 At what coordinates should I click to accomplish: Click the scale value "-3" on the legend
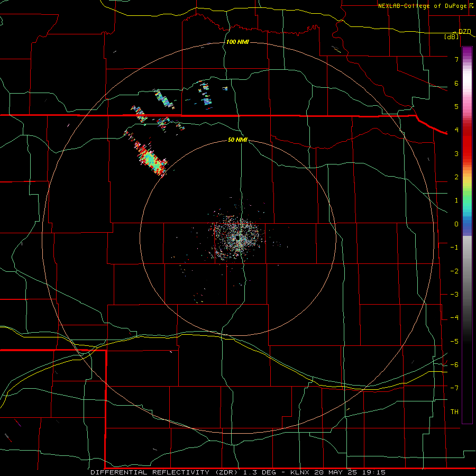454,295
